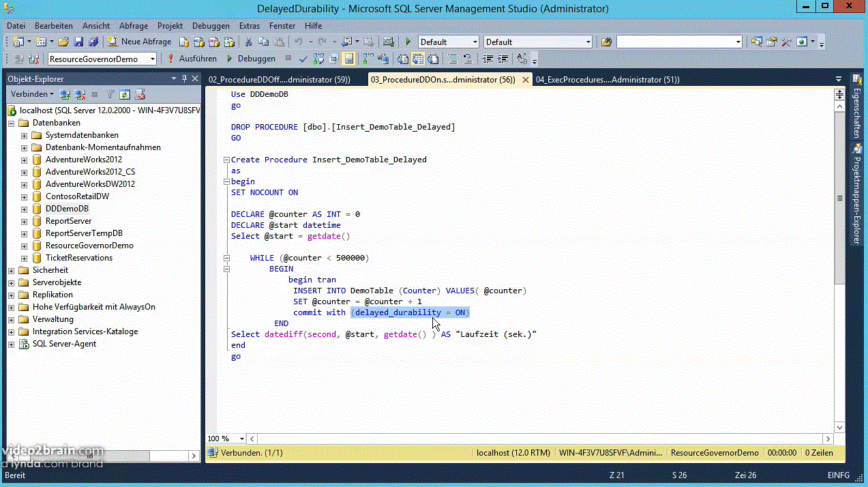Click the horizontal scrollbar right arrow
Image resolution: width=868 pixels, height=487 pixels.
point(828,439)
